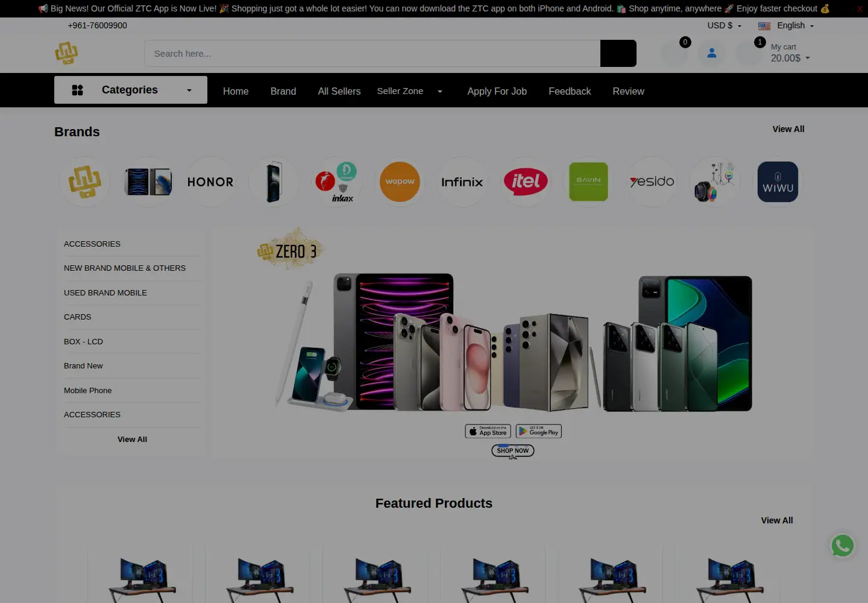Click the ZTC logo in header
Image resolution: width=868 pixels, height=603 pixels.
click(x=66, y=53)
